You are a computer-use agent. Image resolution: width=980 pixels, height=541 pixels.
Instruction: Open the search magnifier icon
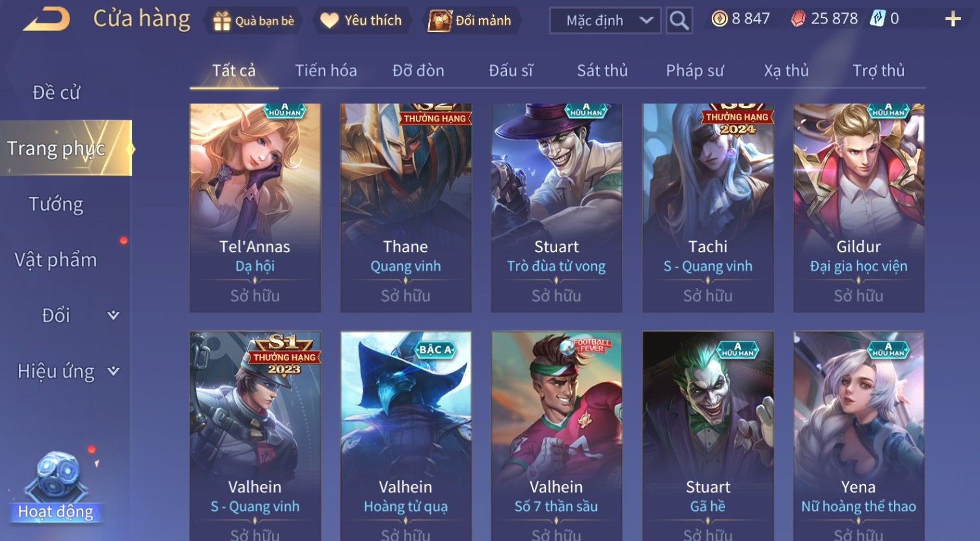click(x=679, y=21)
